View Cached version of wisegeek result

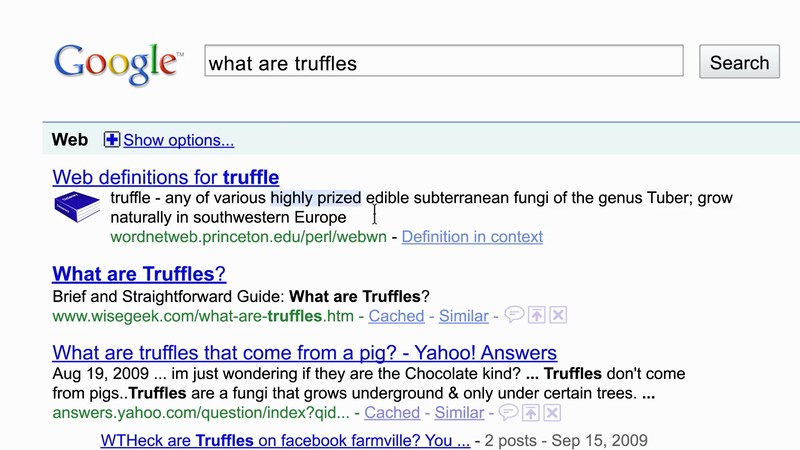click(396, 316)
